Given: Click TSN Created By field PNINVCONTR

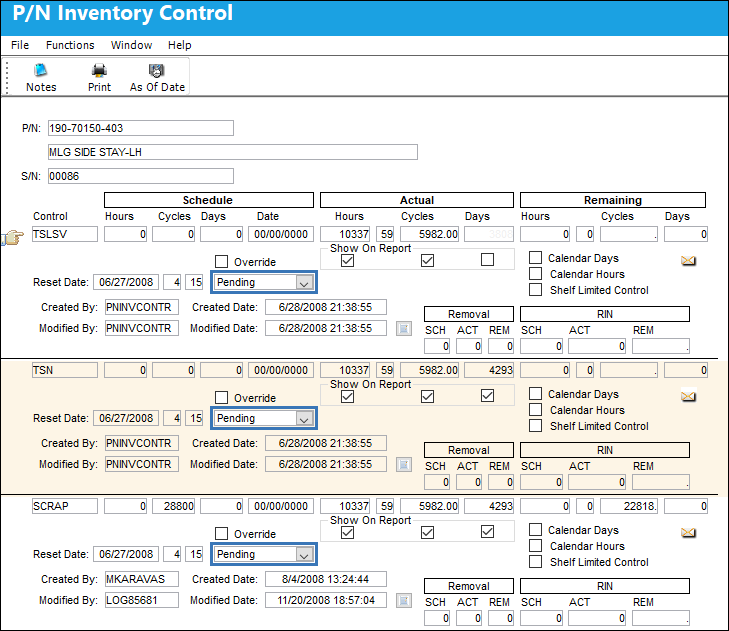Looking at the screenshot, I should tap(142, 443).
